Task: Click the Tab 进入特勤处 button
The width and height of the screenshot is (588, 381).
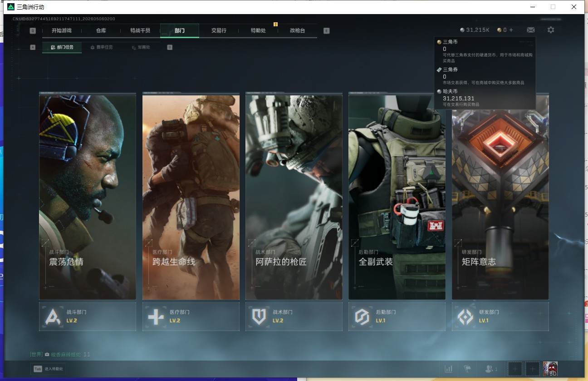Action: pyautogui.click(x=49, y=369)
